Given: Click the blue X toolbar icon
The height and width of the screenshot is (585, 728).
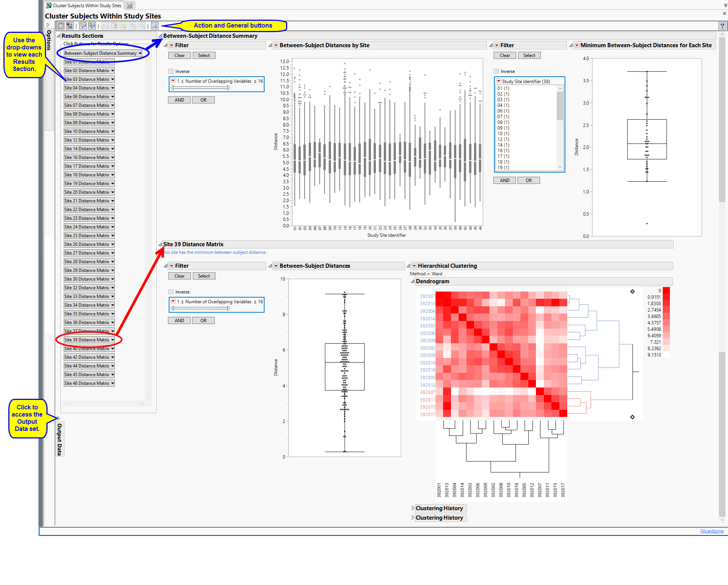Looking at the screenshot, I should click(155, 26).
